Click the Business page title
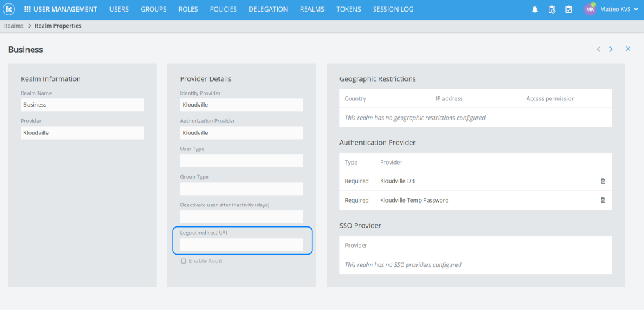 (26, 50)
